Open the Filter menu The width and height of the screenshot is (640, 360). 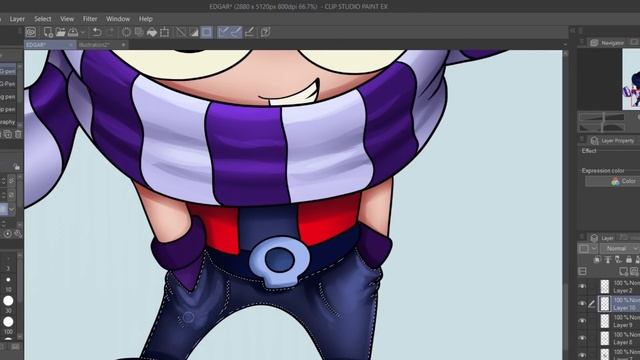(90, 19)
